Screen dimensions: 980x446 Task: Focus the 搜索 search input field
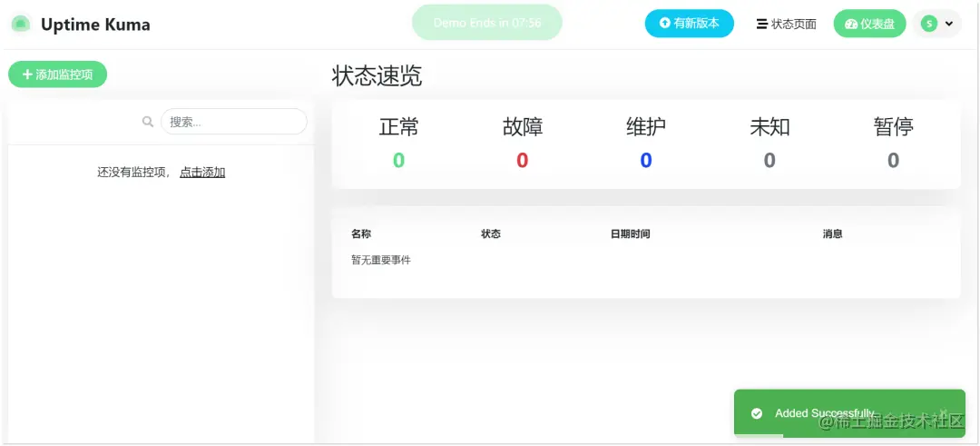point(234,122)
